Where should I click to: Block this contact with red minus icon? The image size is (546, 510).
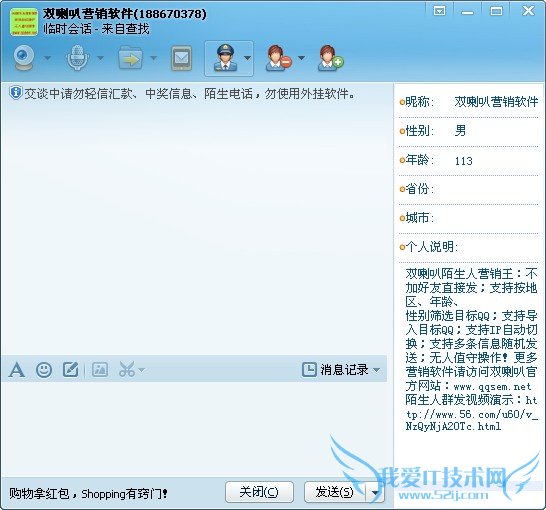[x=279, y=58]
